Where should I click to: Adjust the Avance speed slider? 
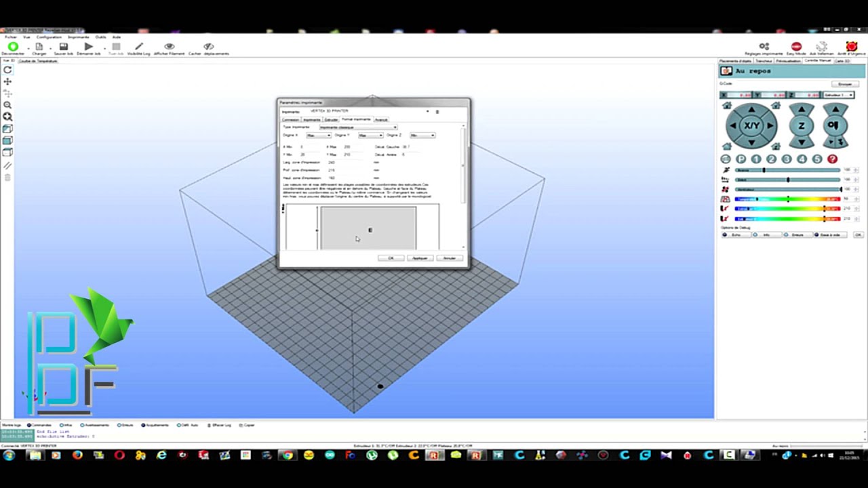[788, 170]
